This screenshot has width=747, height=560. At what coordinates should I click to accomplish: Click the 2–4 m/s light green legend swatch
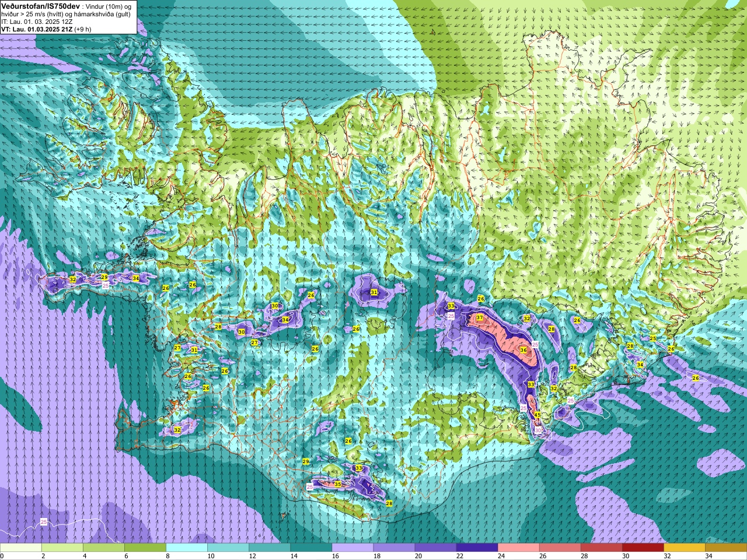(x=62, y=548)
